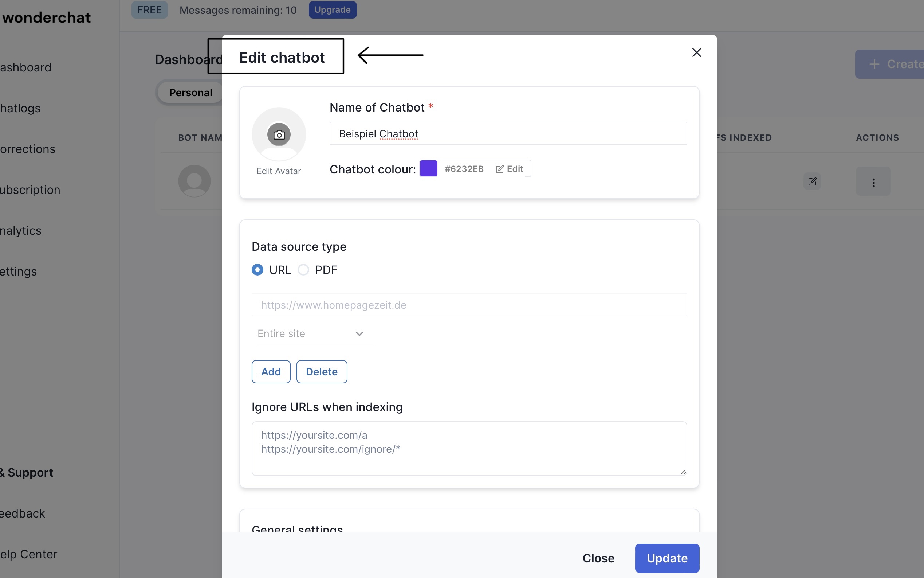Image resolution: width=924 pixels, height=578 pixels.
Task: Click the wonderchat logo
Action: click(46, 17)
